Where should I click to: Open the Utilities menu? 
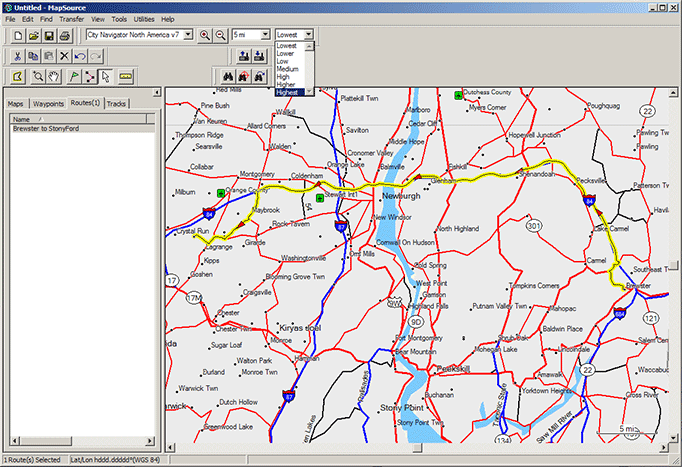click(x=144, y=19)
